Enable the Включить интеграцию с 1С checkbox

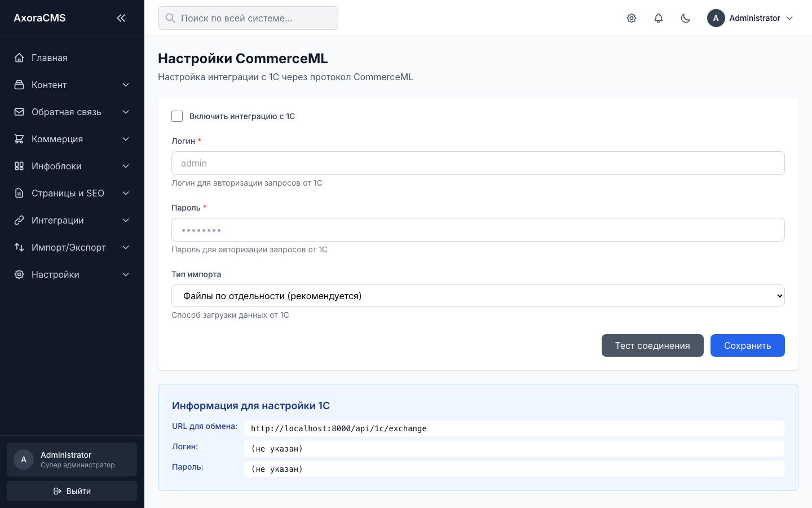click(177, 116)
